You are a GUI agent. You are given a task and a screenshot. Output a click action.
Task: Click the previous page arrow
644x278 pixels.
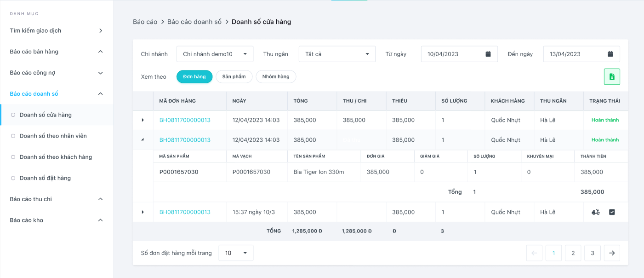coord(534,253)
